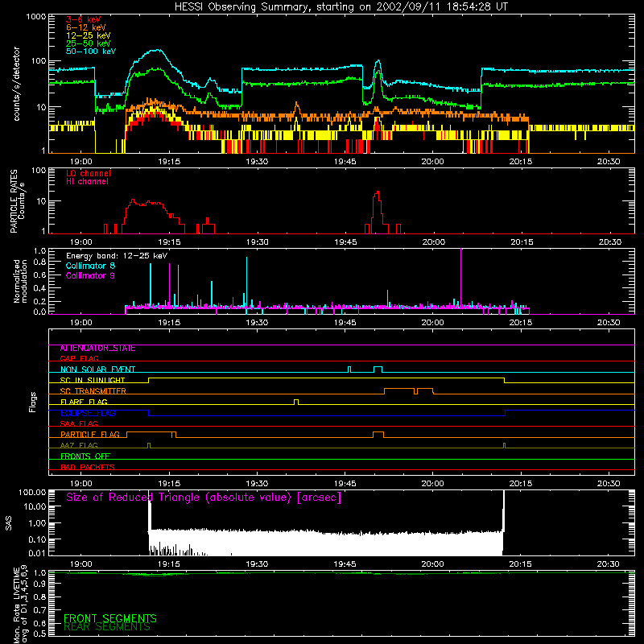
Task: Select the '3-6 keV' legend label
Action: coord(84,19)
